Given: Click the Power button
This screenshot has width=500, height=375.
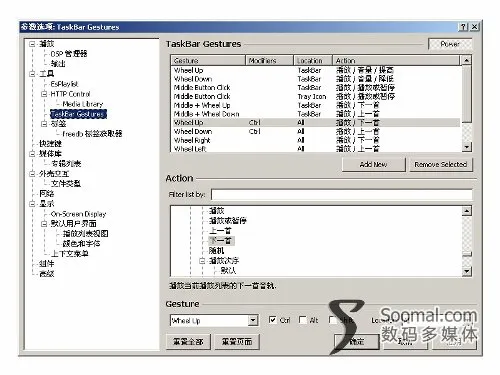Looking at the screenshot, I should click(x=450, y=44).
